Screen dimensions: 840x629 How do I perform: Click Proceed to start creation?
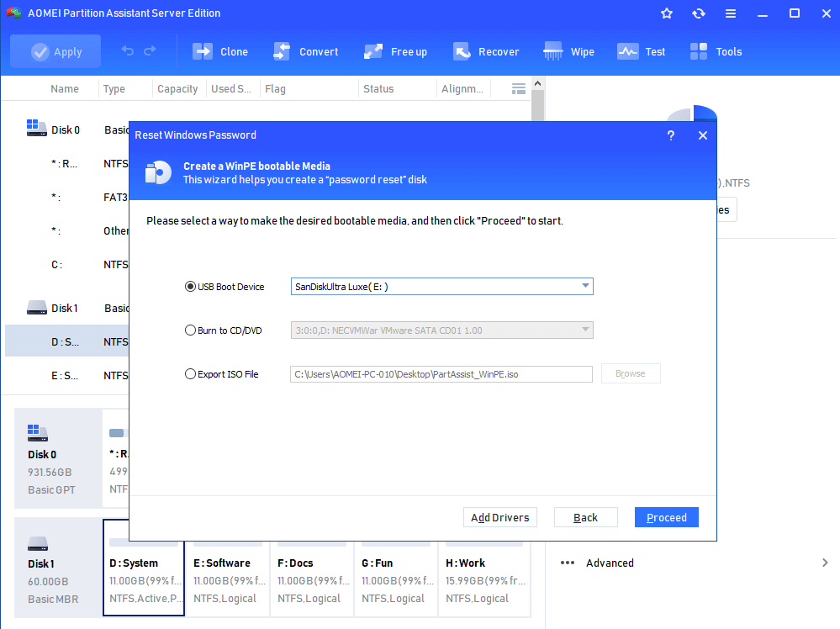pos(667,517)
